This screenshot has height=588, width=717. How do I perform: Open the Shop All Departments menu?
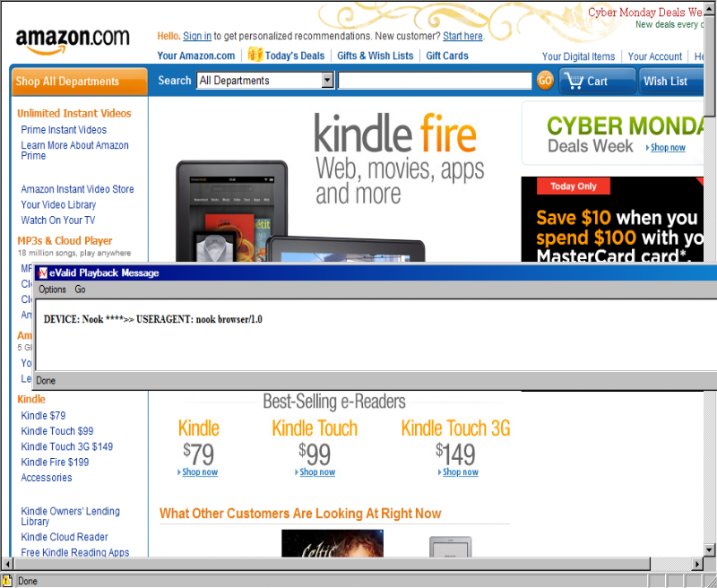[x=79, y=82]
